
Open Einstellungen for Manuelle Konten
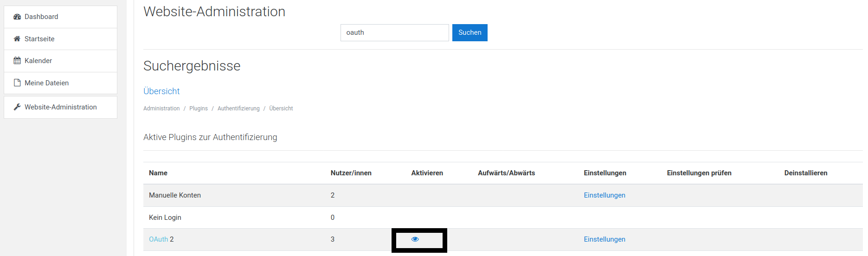pos(604,195)
